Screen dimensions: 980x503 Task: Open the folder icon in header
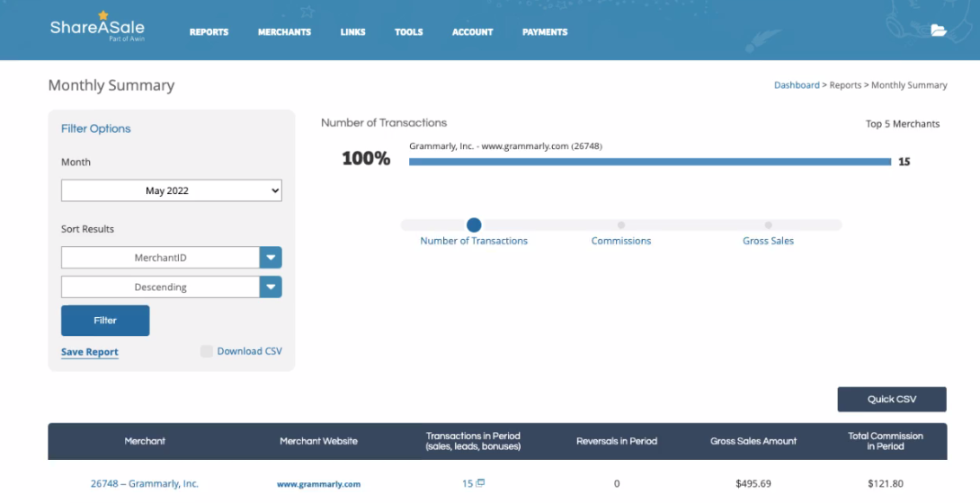(x=938, y=30)
